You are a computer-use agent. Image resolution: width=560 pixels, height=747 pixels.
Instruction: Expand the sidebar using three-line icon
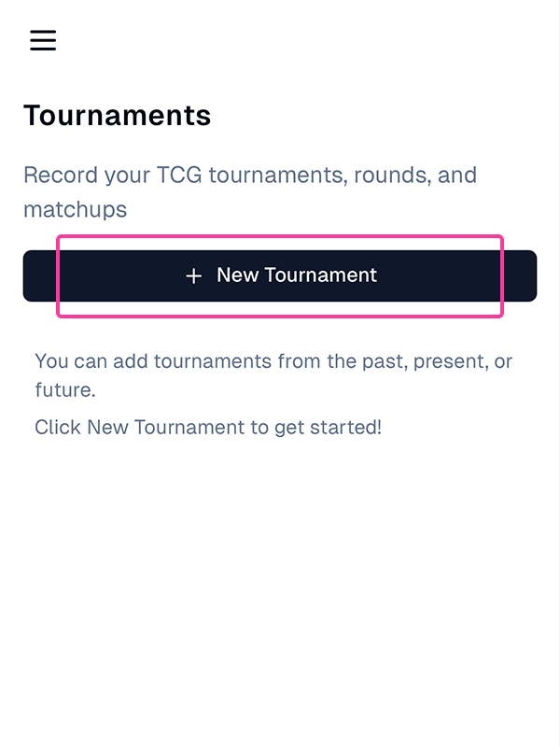pyautogui.click(x=43, y=40)
